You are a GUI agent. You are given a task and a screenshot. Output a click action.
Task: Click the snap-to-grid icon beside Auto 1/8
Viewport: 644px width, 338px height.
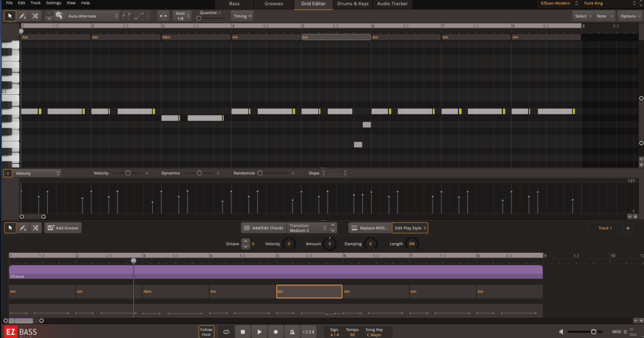[x=163, y=16]
